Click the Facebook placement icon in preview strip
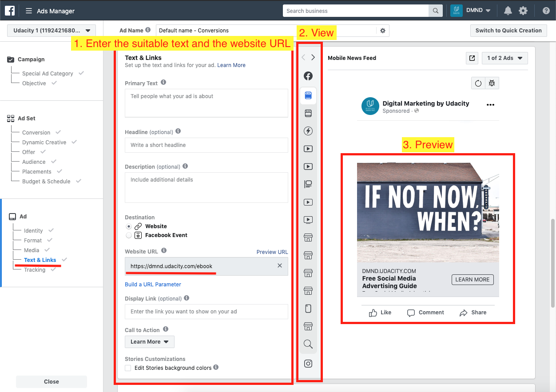556x392 pixels. coord(308,76)
